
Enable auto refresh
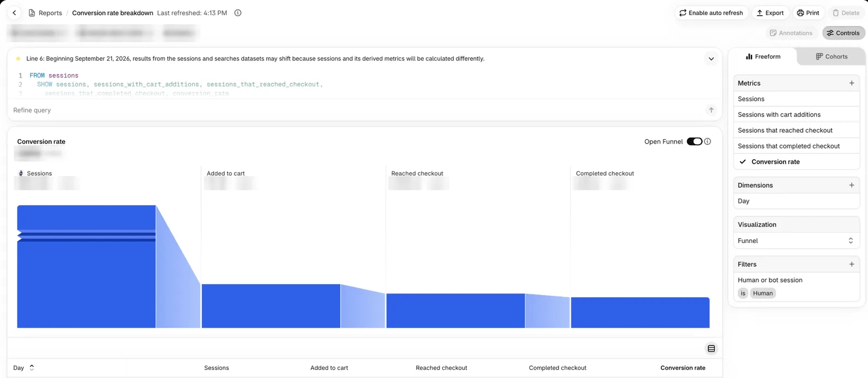[711, 13]
